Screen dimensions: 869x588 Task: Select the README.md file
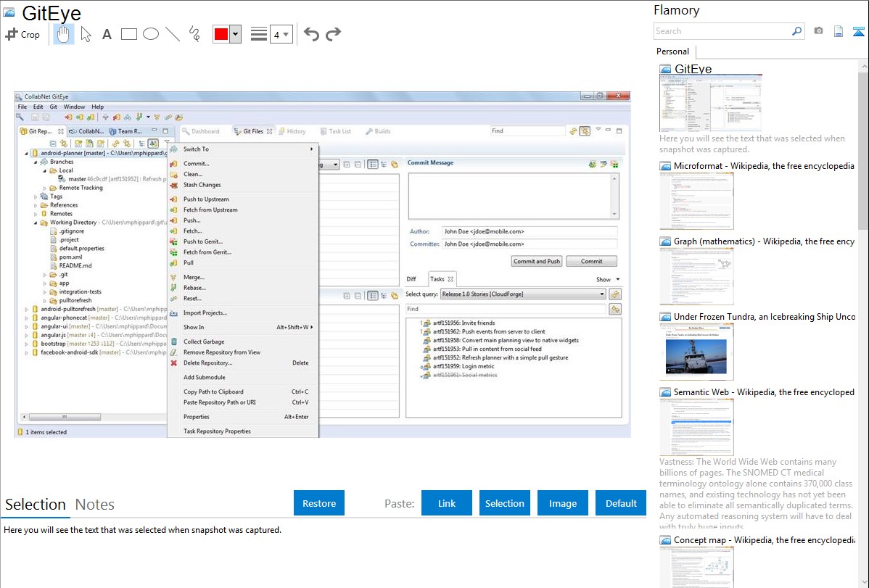[x=75, y=266]
